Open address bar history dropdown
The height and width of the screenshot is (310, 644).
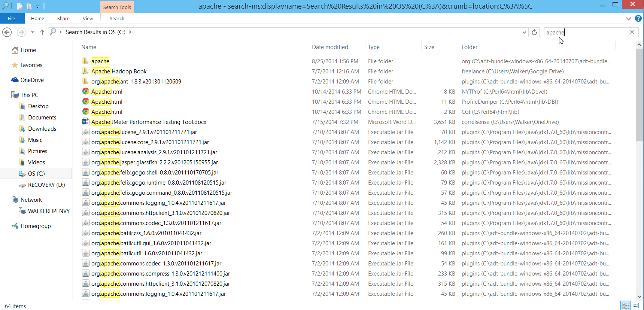(x=524, y=32)
